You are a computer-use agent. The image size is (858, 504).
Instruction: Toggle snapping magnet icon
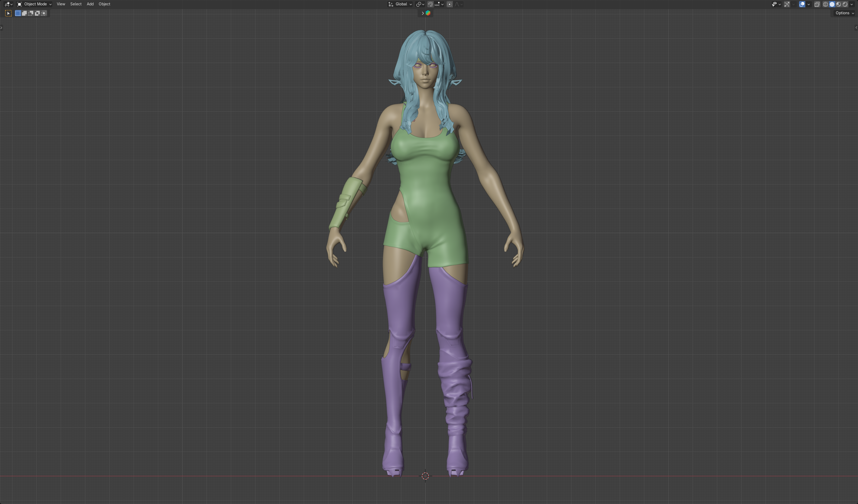coord(430,4)
